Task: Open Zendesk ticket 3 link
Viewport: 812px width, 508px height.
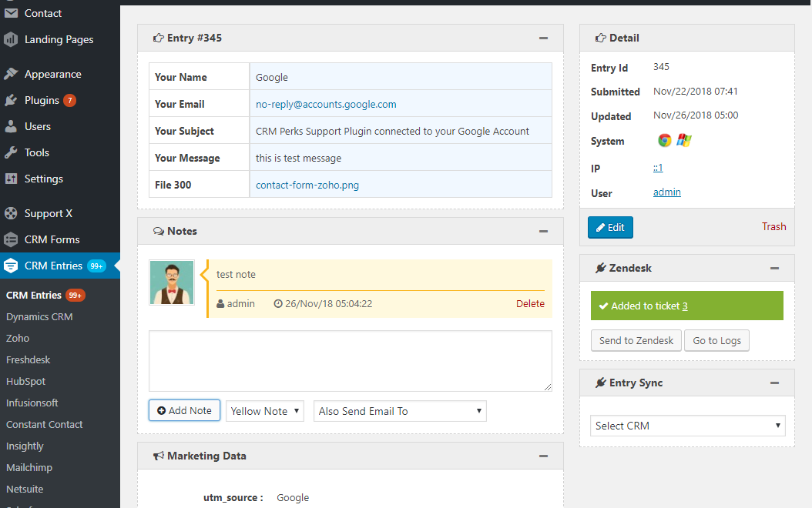Action: tap(685, 306)
